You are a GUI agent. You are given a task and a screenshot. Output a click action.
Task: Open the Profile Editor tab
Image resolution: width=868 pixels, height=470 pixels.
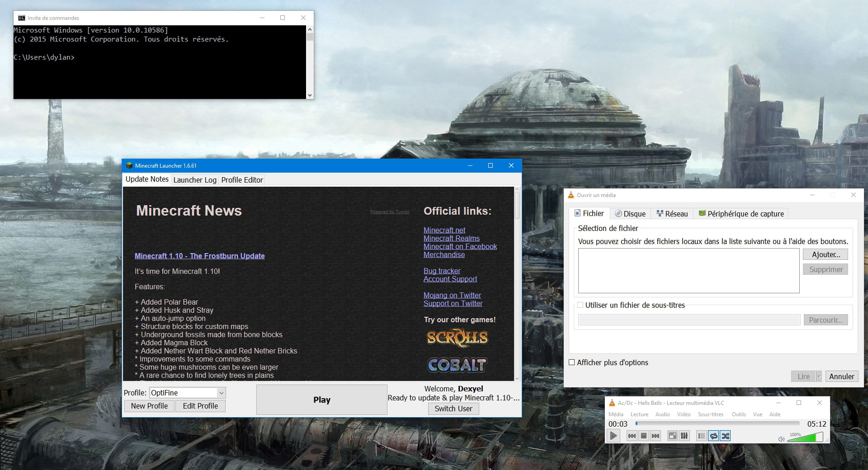point(242,180)
